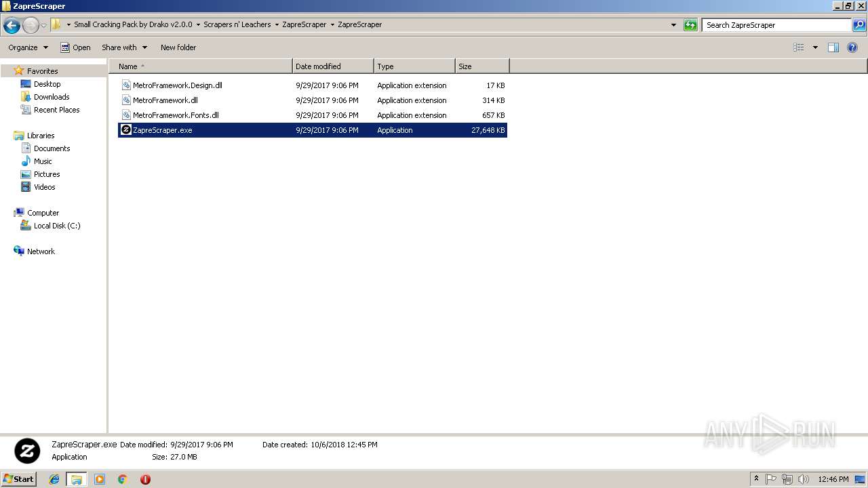The height and width of the screenshot is (488, 868).
Task: Click the network tray icon
Action: 787,479
